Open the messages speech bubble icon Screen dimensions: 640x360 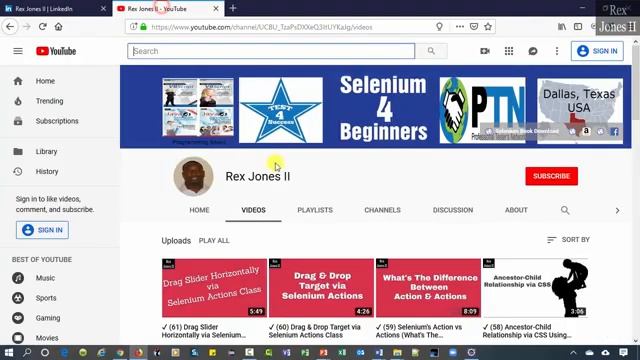click(533, 51)
